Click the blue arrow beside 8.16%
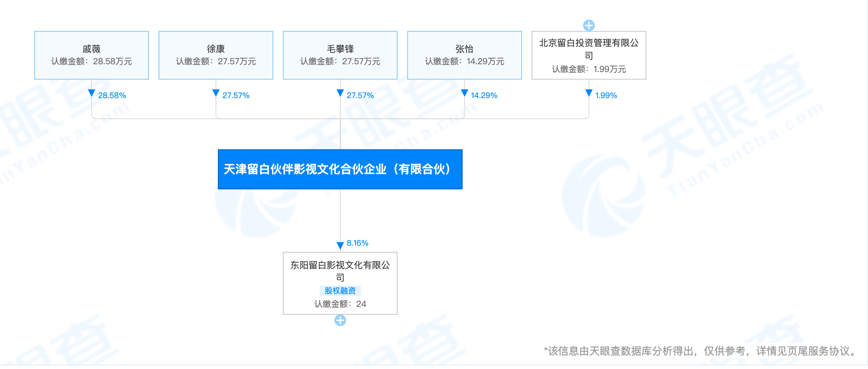Screen dimensions: 868x369 [340, 245]
